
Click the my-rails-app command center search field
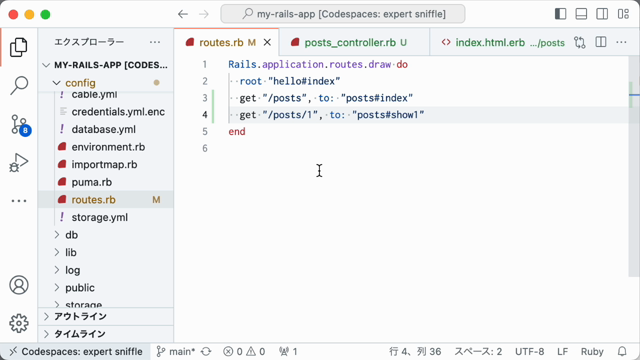(x=343, y=14)
